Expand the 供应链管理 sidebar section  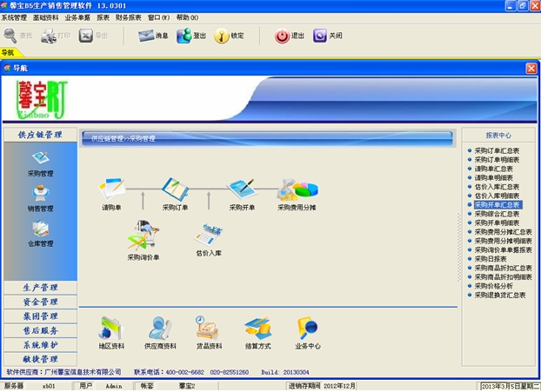point(40,135)
